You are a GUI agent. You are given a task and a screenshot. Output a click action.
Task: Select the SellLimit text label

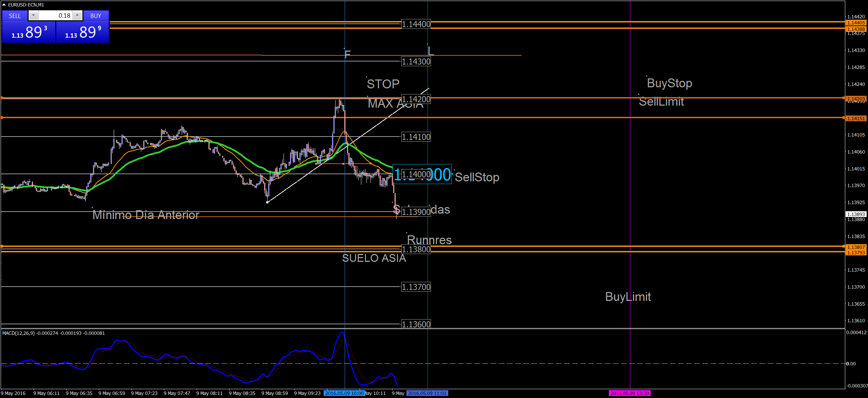click(661, 102)
